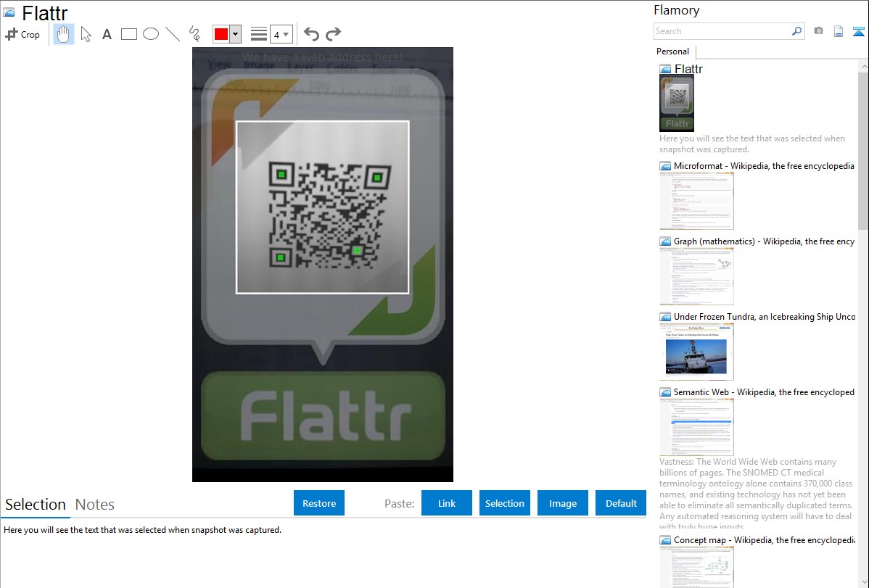Screen dimensions: 869x588
Task: Click the icon beside Under Frozen Tundra title
Action: pos(666,317)
